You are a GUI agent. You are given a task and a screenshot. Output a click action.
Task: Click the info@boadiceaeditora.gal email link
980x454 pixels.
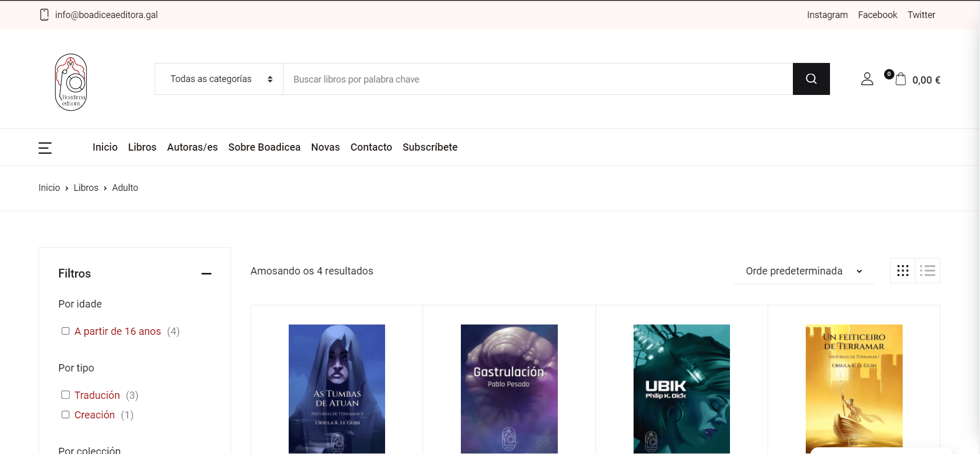(x=107, y=15)
